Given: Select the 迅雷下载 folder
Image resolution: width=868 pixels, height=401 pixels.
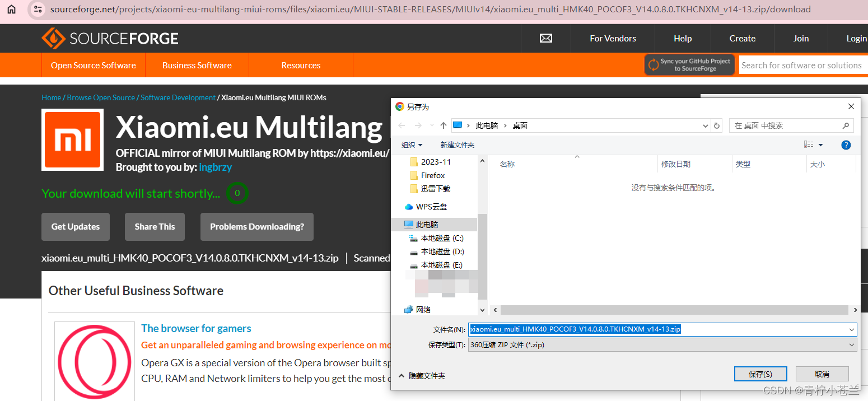Looking at the screenshot, I should coord(430,189).
